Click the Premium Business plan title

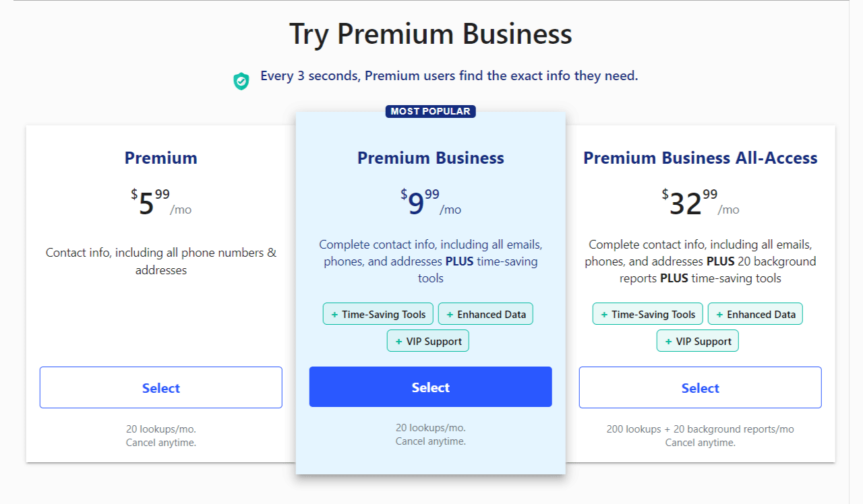click(430, 158)
